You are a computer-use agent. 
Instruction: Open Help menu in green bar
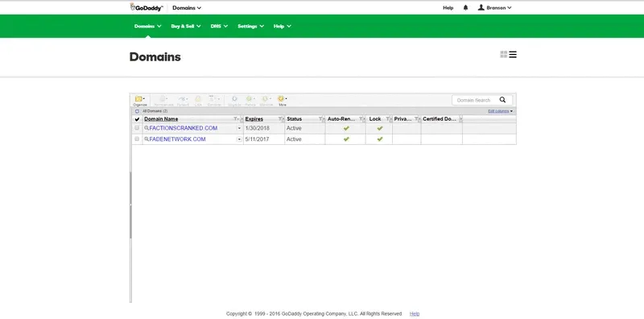click(x=283, y=26)
